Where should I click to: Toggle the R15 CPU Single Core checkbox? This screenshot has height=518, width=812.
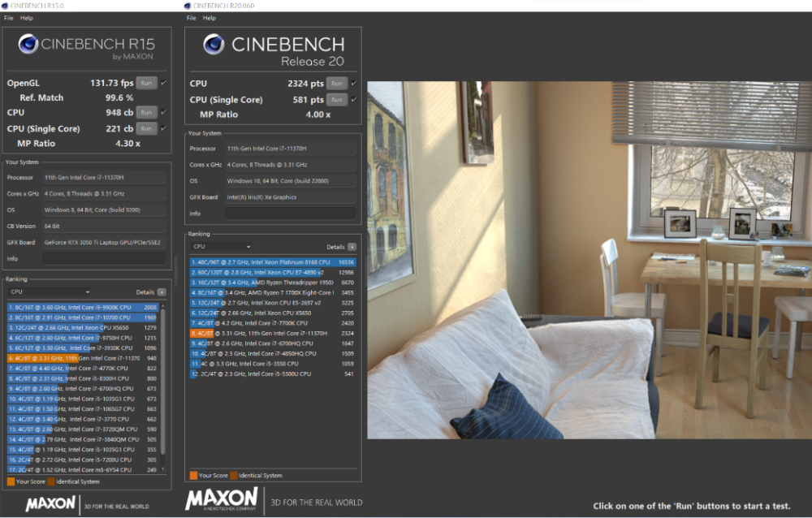click(164, 128)
